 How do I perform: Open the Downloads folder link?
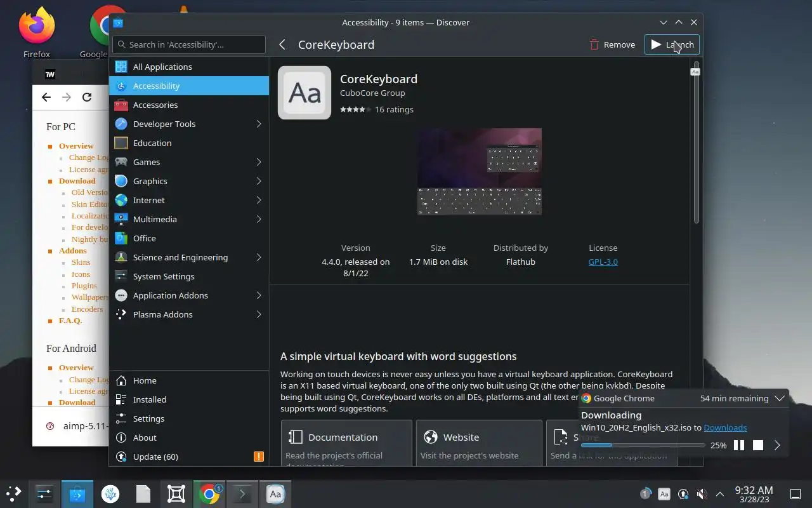pos(725,428)
